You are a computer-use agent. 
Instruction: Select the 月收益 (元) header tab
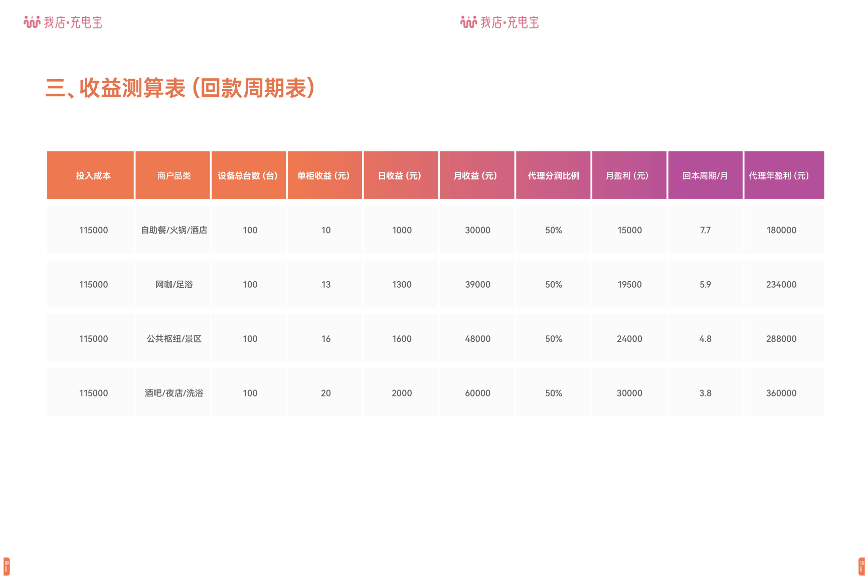point(477,175)
